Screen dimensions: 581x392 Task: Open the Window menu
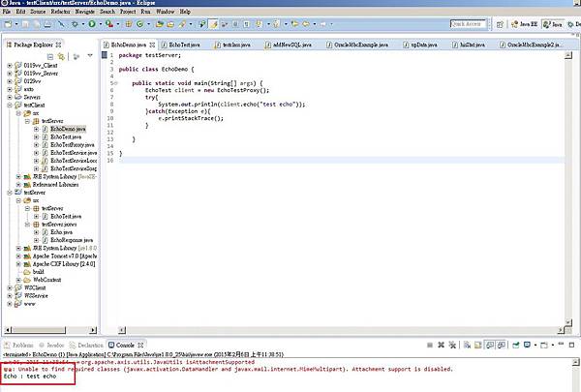pyautogui.click(x=165, y=12)
